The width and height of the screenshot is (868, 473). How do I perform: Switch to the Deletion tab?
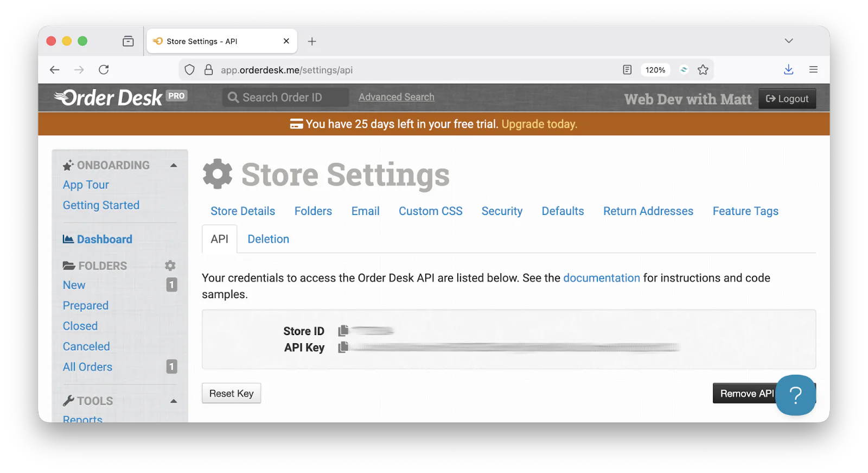tap(269, 239)
